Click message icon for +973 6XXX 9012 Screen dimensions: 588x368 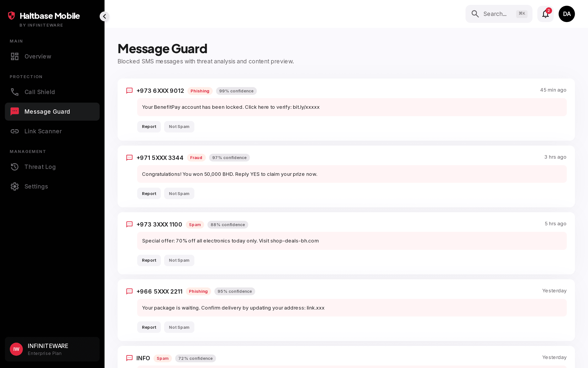[129, 91]
